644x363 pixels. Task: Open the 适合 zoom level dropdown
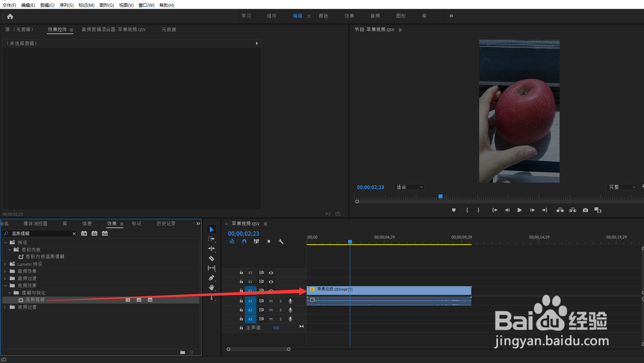click(x=409, y=187)
